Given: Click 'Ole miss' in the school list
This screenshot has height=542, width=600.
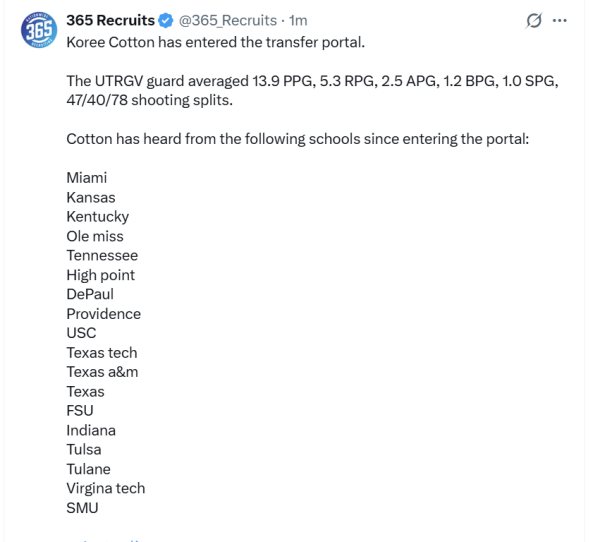Looking at the screenshot, I should 95,236.
